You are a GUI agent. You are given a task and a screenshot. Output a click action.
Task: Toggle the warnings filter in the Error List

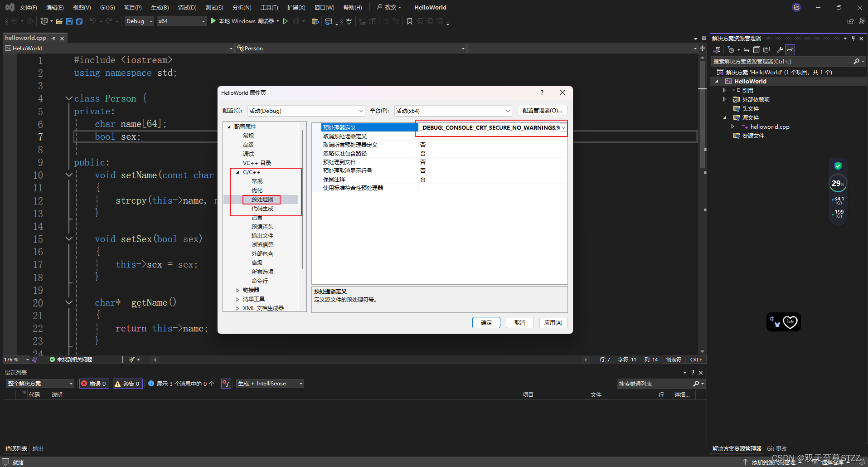(127, 383)
